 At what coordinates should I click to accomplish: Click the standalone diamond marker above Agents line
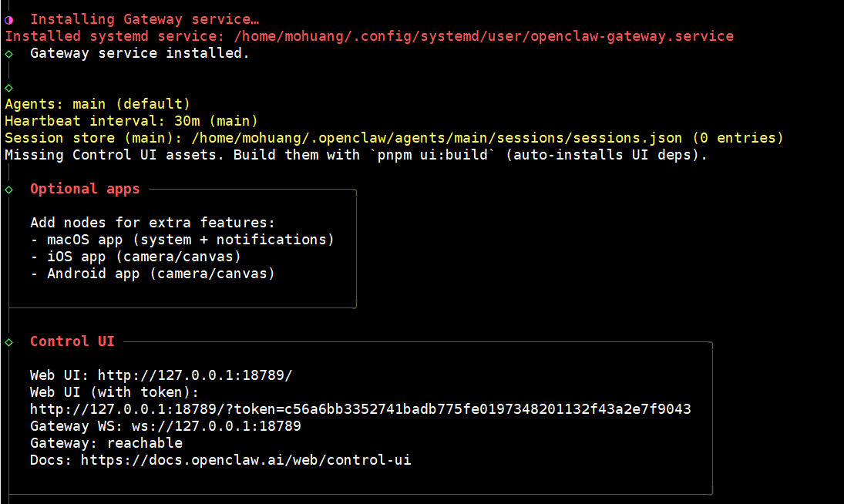9,88
